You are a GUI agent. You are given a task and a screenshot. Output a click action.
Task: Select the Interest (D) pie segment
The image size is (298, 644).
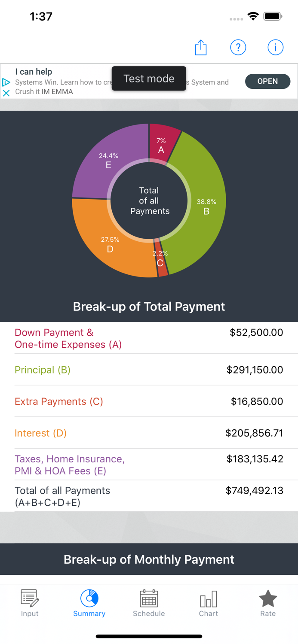pyautogui.click(x=110, y=245)
